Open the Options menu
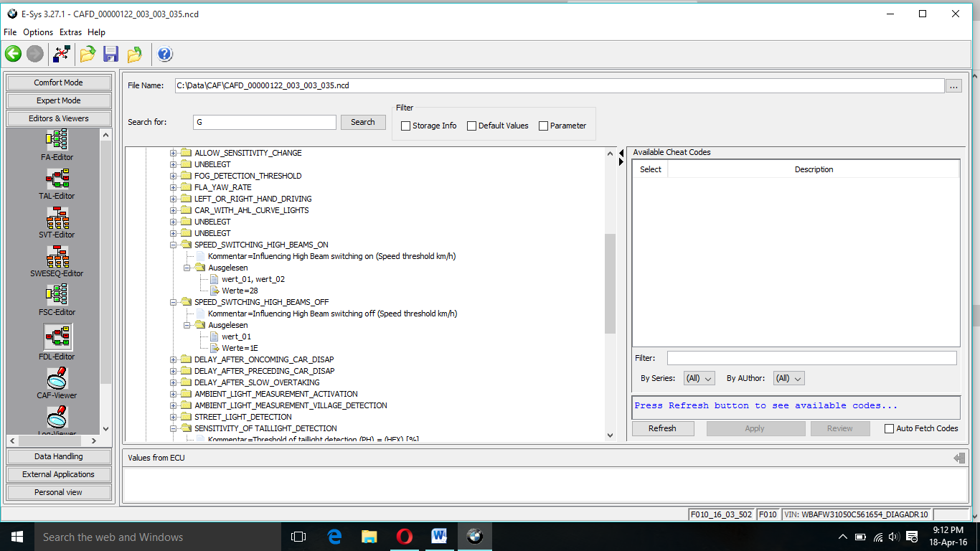 [38, 32]
